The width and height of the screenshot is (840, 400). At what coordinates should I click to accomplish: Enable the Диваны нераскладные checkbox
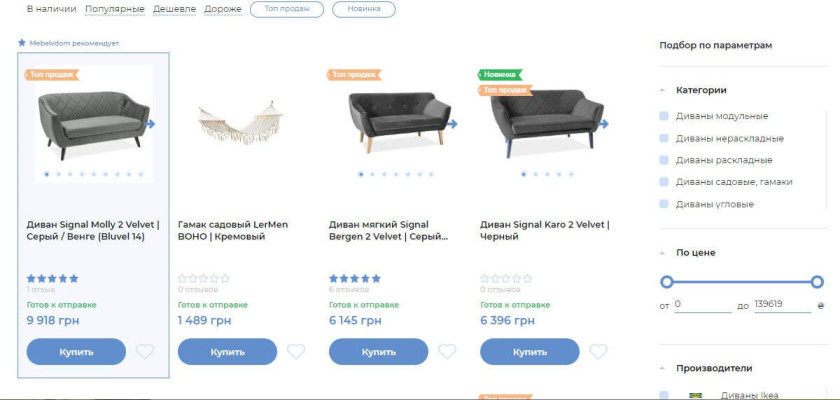664,138
